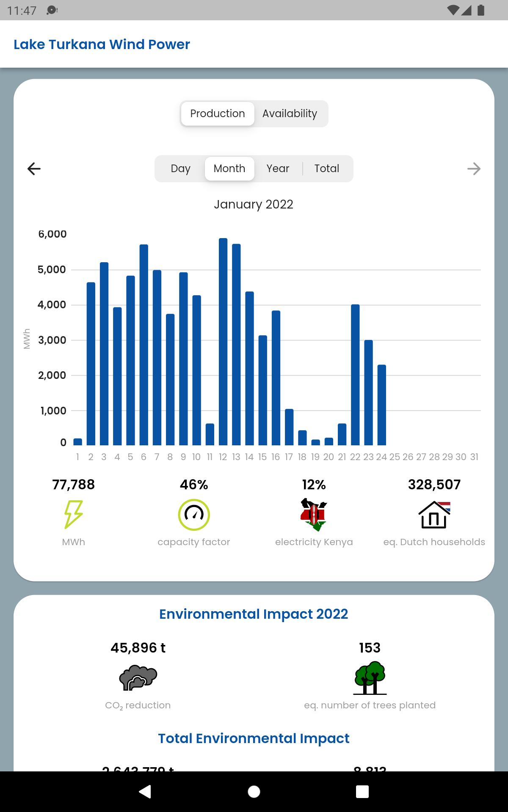Image resolution: width=508 pixels, height=812 pixels.
Task: Tap the Environmental Impact 2022 heading
Action: [x=254, y=614]
